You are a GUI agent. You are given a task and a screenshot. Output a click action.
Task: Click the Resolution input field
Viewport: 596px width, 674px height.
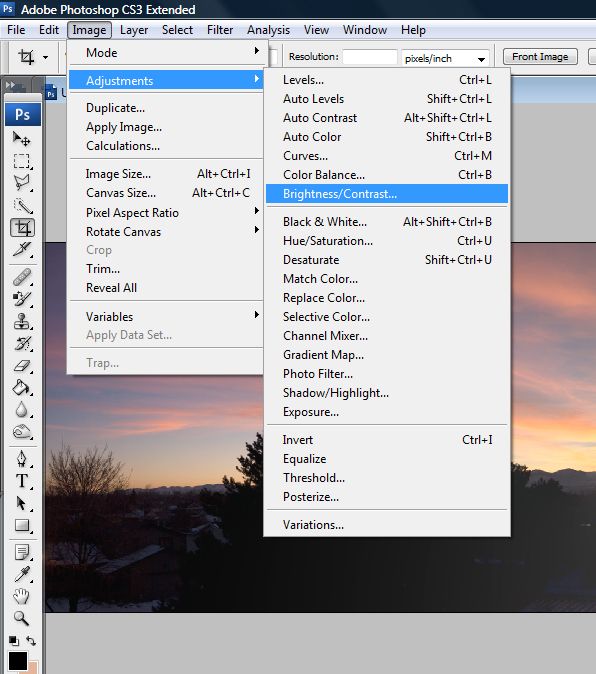(x=370, y=57)
